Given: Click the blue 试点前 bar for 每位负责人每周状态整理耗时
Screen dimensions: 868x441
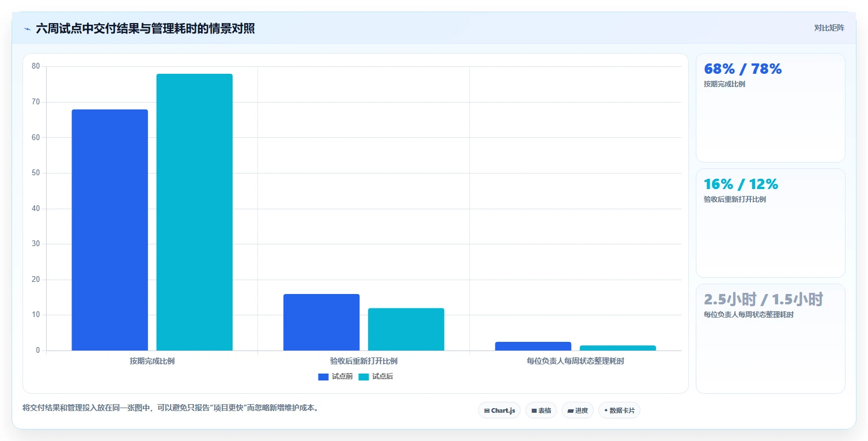Looking at the screenshot, I should (533, 346).
